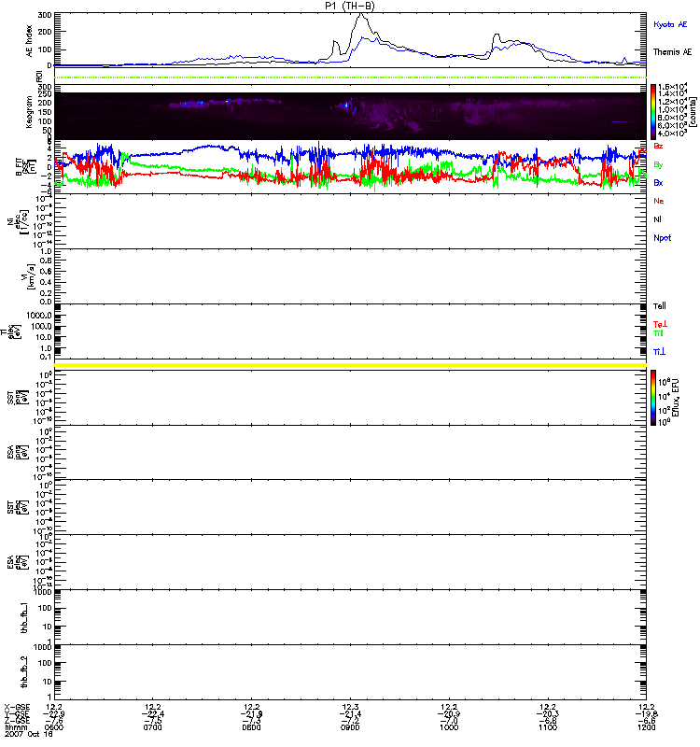Click the Keogram panel axis label

pyautogui.click(x=29, y=111)
